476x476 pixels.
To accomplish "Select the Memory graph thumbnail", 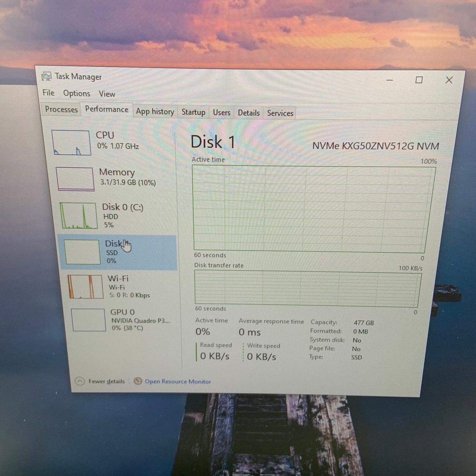I will (x=76, y=179).
